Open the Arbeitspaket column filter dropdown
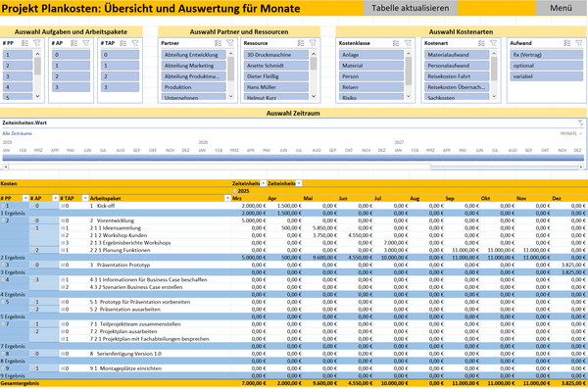588x389 pixels. [x=227, y=198]
